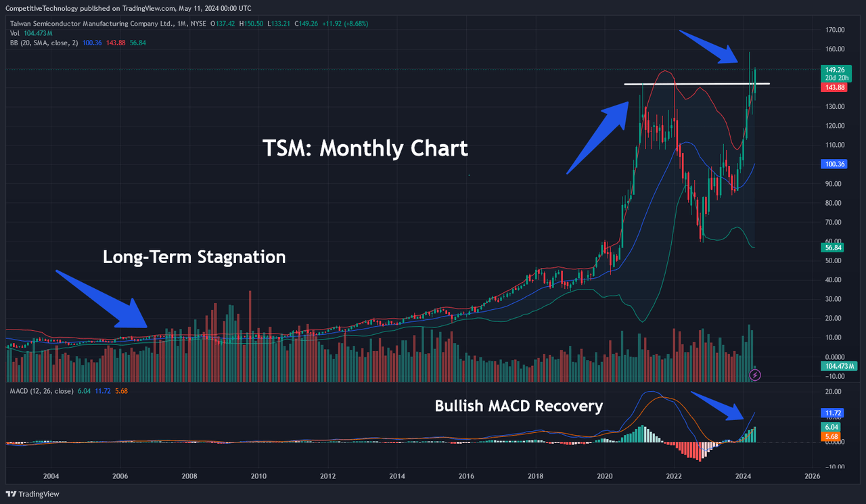Click green 6.04 value in MACD legend
Image resolution: width=866 pixels, height=504 pixels.
pyautogui.click(x=84, y=391)
